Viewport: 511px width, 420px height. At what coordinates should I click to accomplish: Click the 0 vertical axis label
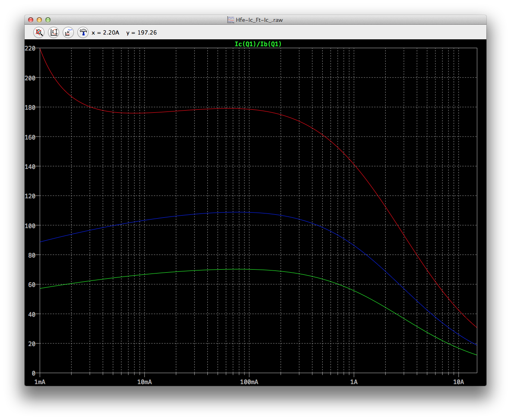point(34,373)
